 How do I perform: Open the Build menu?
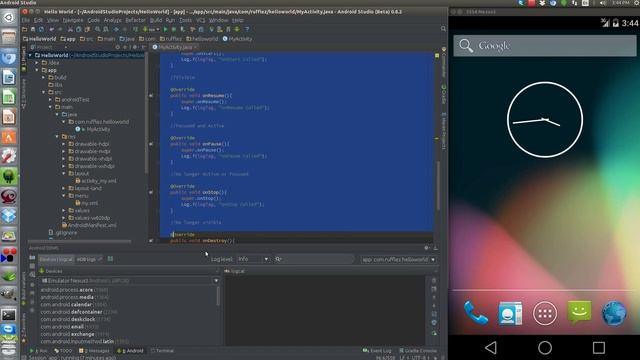click(x=156, y=20)
